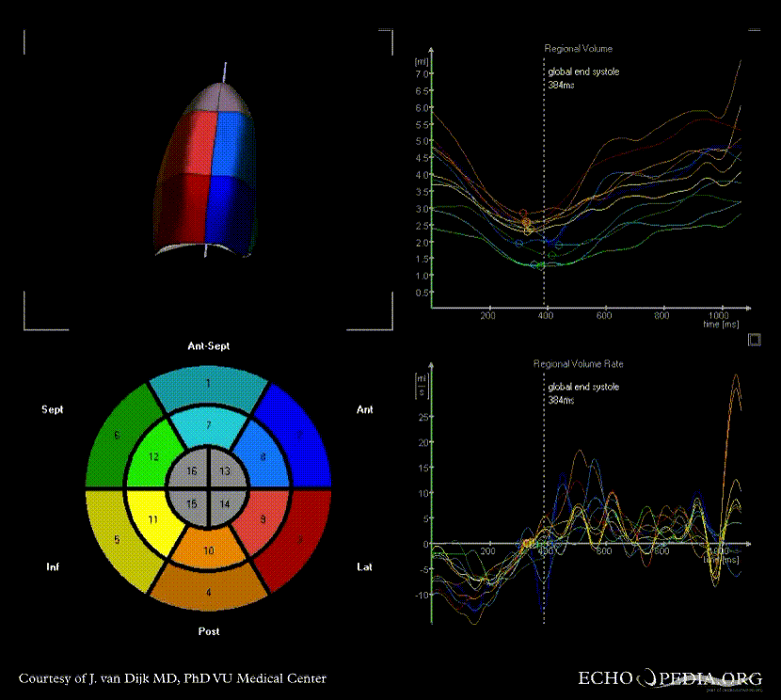Open the Echopedia.org logo link
This screenshot has height=700, width=781.
pyautogui.click(x=671, y=678)
